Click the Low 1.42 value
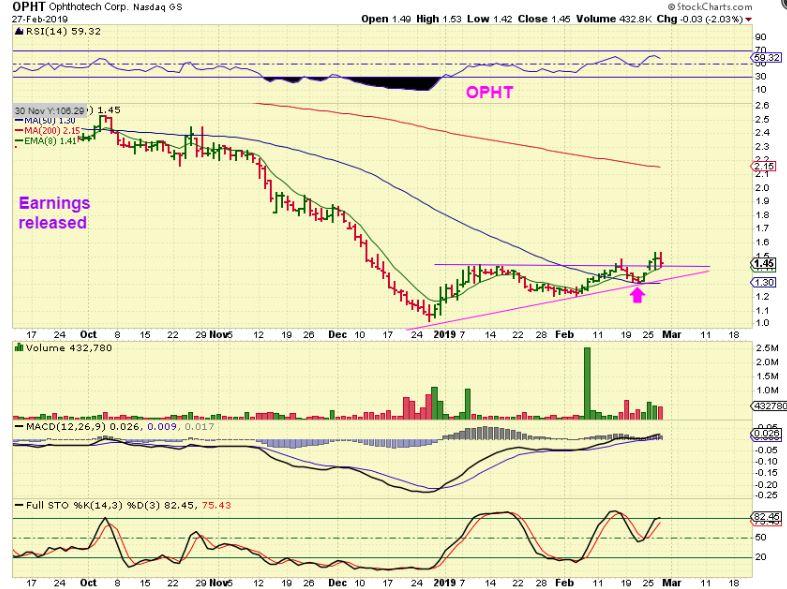The width and height of the screenshot is (787, 589). click(489, 19)
